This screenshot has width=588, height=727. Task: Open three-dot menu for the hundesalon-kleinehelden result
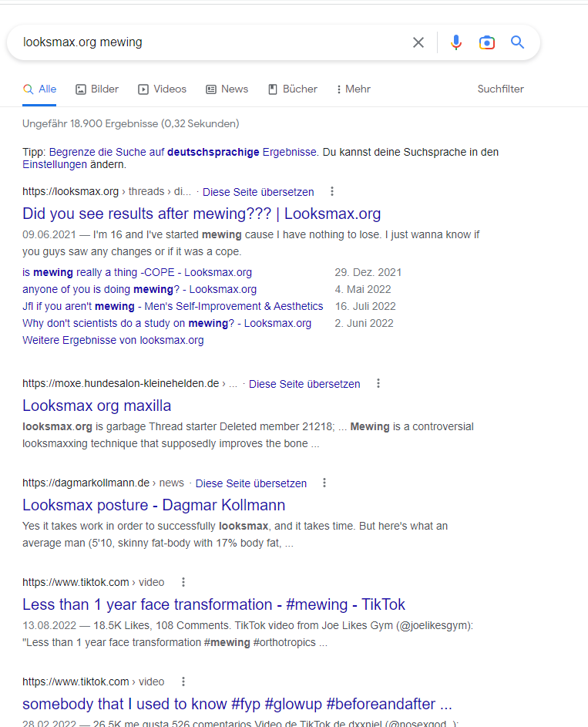[378, 383]
